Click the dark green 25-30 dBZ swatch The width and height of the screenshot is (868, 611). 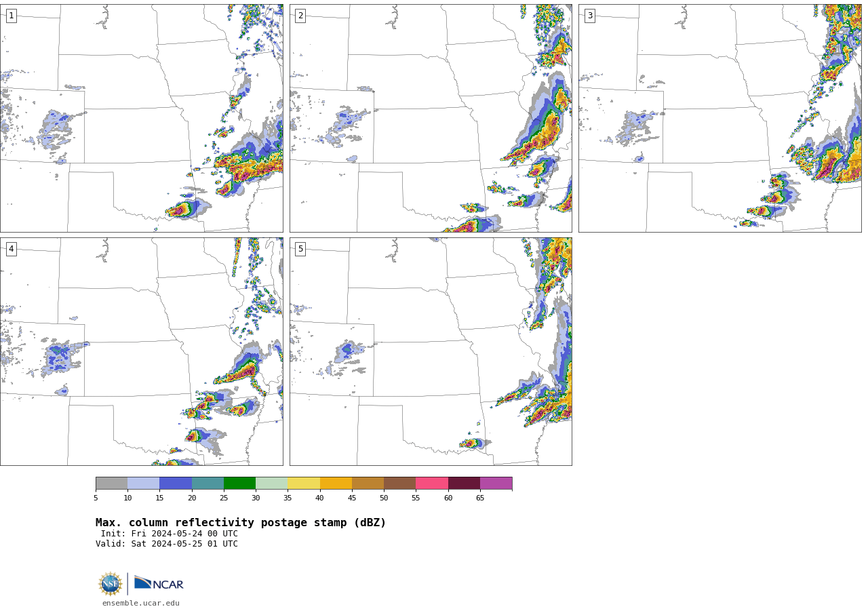(239, 484)
